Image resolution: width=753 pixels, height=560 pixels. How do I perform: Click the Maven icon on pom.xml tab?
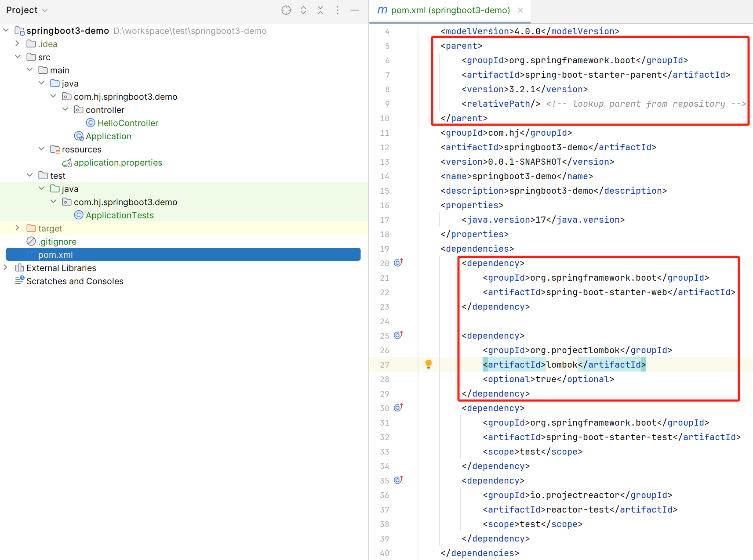(382, 10)
